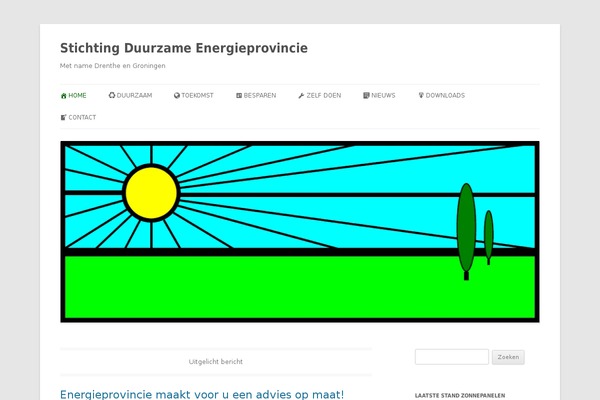
Task: Click the 'LAATSTE STAND ZONNEPANELEN' sidebar heading
Action: tap(460, 396)
